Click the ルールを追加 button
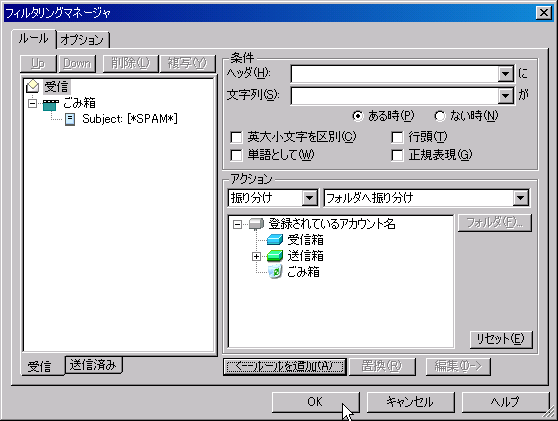 click(x=285, y=367)
